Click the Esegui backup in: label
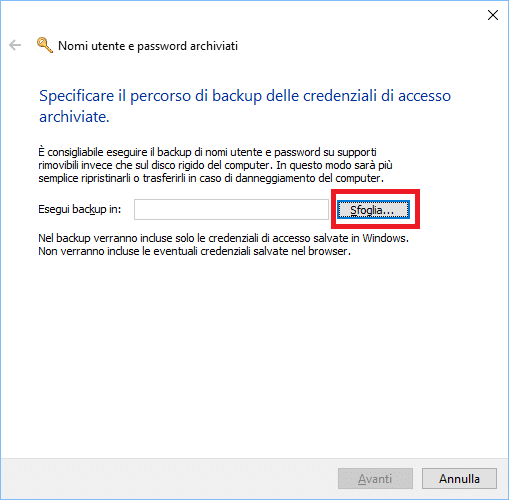The height and width of the screenshot is (501, 509). [x=80, y=209]
